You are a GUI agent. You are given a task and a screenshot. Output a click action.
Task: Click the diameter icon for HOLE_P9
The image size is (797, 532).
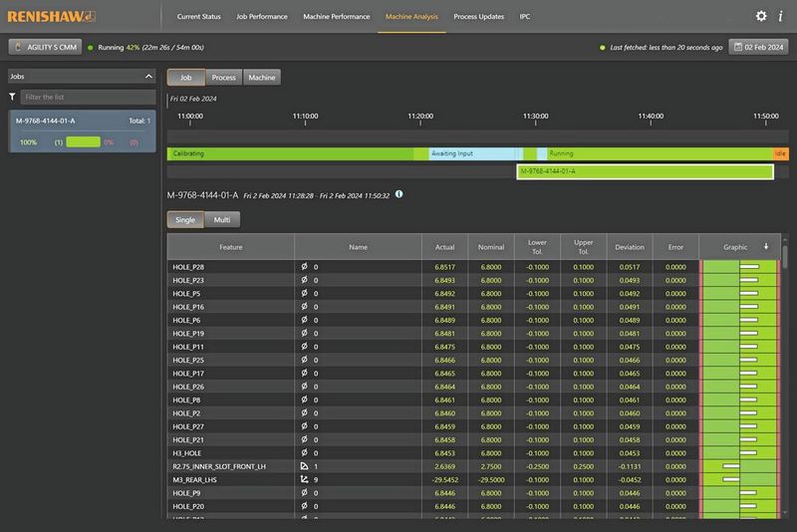pyautogui.click(x=304, y=492)
